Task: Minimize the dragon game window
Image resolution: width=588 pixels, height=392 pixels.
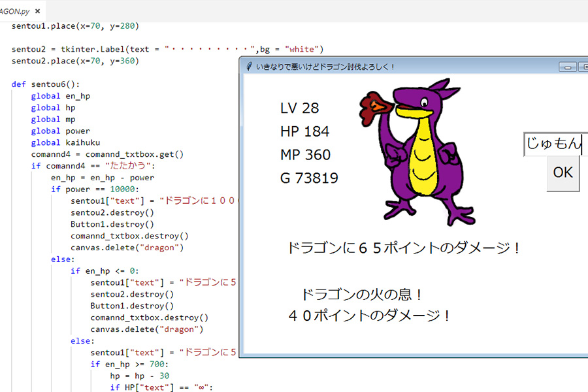Action: click(x=568, y=67)
